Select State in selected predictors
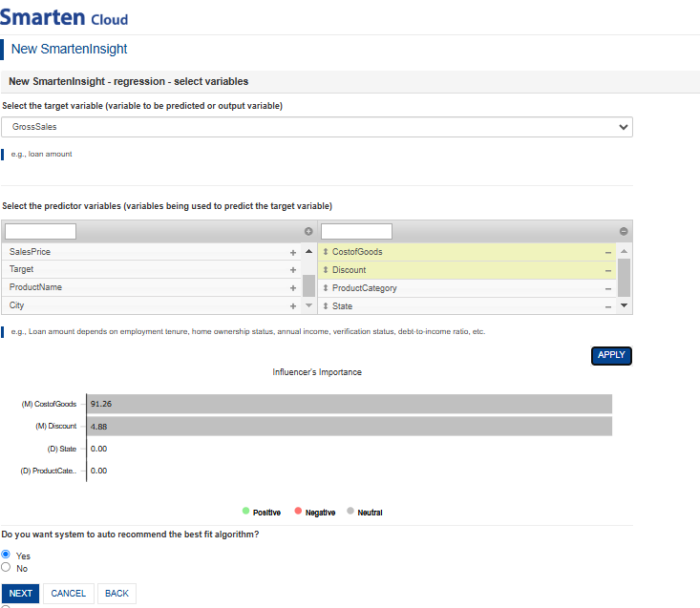Screen dimensions: 700x608 pos(467,306)
